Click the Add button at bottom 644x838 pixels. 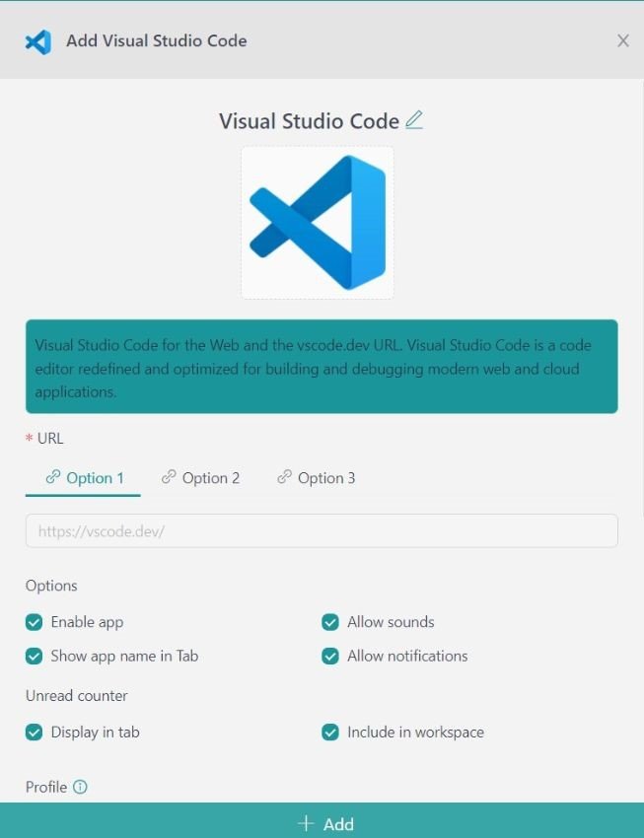coord(322,820)
